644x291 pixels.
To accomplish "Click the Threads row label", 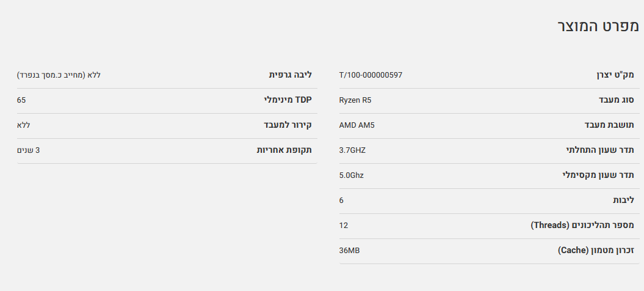I will pyautogui.click(x=582, y=226).
